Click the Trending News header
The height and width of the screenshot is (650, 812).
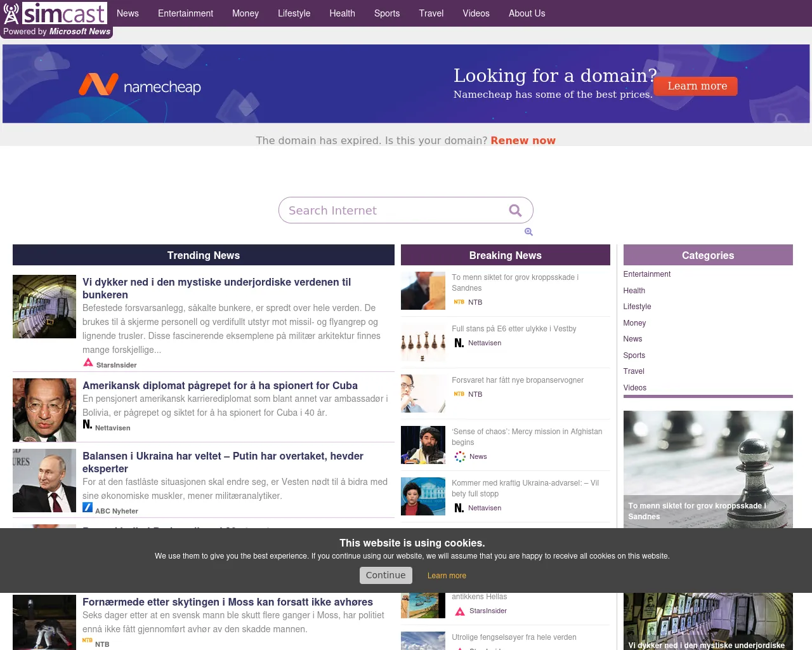coord(204,255)
